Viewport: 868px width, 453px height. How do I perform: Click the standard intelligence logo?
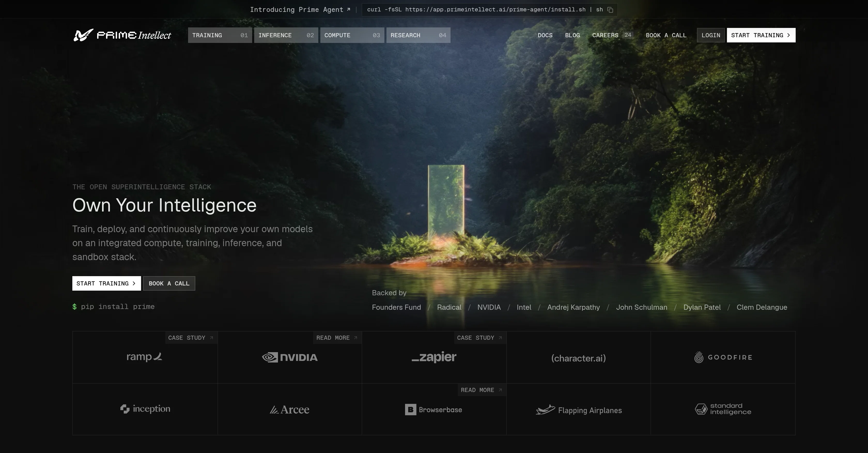(x=723, y=409)
